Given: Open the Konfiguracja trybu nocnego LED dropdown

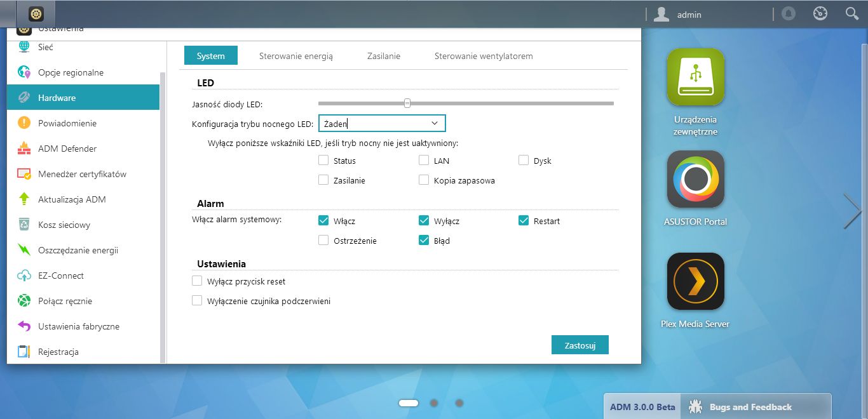Looking at the screenshot, I should pos(382,123).
